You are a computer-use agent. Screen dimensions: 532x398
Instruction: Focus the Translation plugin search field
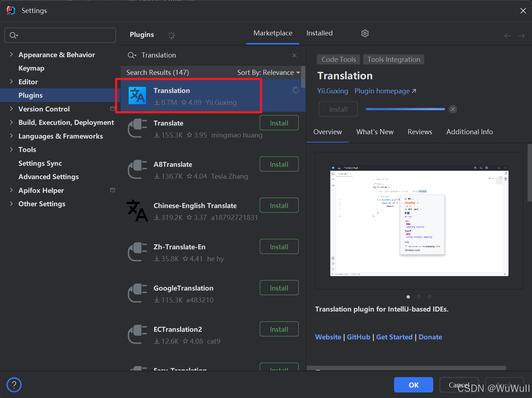(x=213, y=55)
